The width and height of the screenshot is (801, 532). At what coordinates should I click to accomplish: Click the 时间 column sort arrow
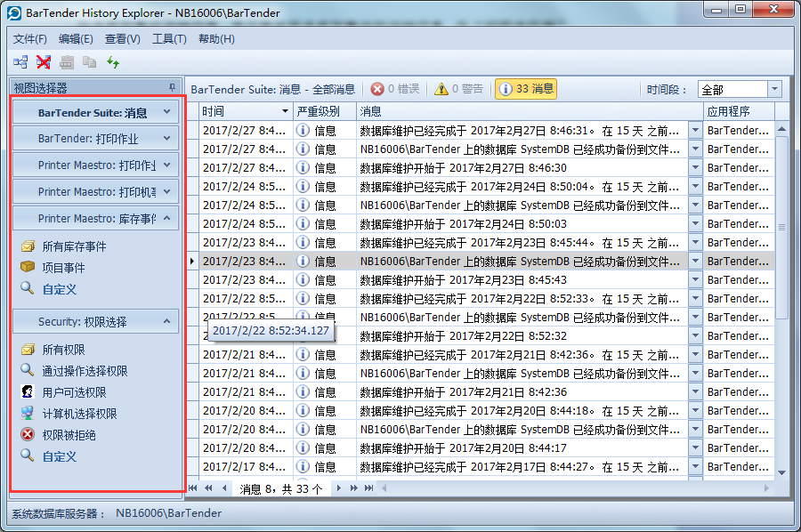tap(285, 111)
